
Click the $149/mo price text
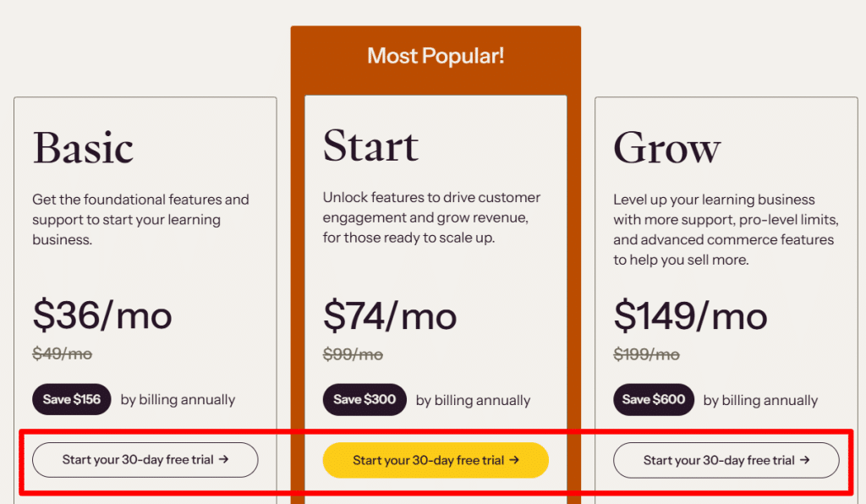(689, 315)
